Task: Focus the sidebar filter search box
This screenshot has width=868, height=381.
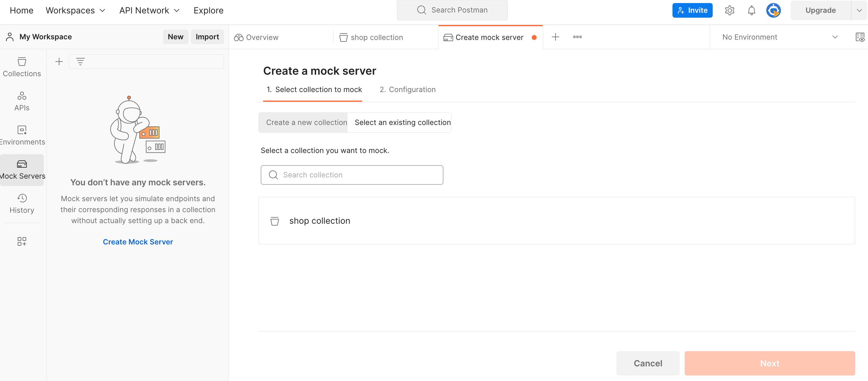Action: (146, 61)
